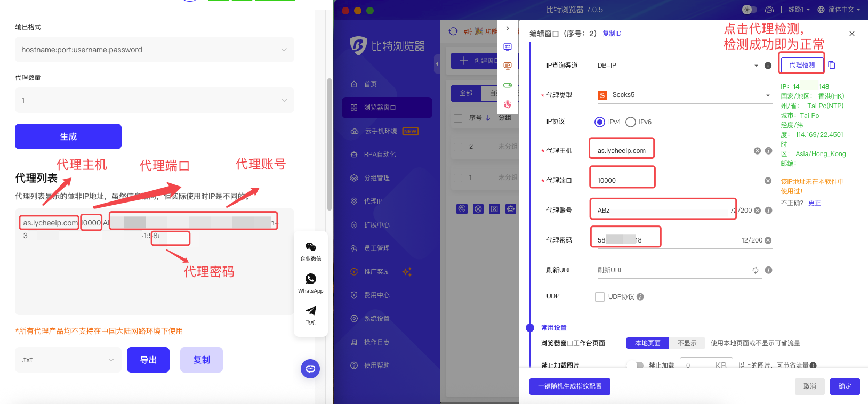The image size is (868, 404).
Task: Enable the UDP协议 checkbox
Action: (x=600, y=297)
